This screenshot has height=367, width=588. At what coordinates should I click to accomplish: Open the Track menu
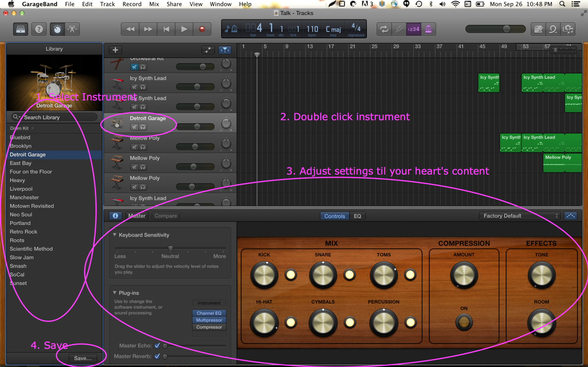pyautogui.click(x=107, y=4)
